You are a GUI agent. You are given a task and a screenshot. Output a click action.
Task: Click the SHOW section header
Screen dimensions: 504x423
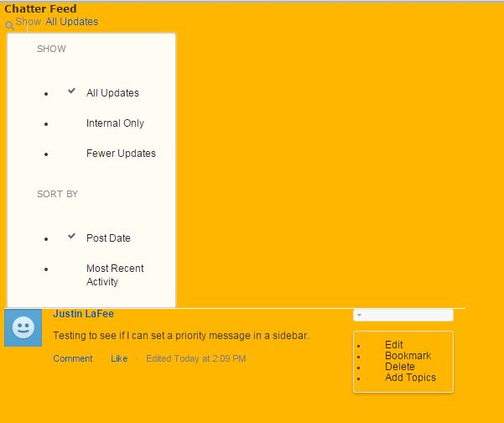tap(51, 49)
